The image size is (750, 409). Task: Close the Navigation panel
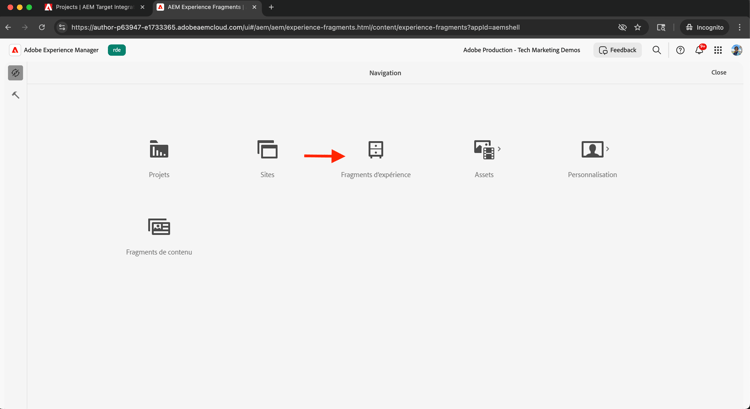718,73
